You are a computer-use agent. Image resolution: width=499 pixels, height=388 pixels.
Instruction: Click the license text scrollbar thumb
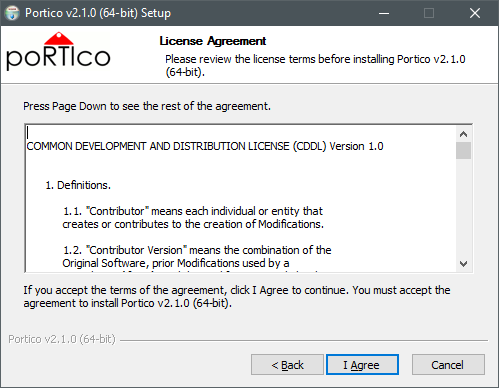(463, 151)
